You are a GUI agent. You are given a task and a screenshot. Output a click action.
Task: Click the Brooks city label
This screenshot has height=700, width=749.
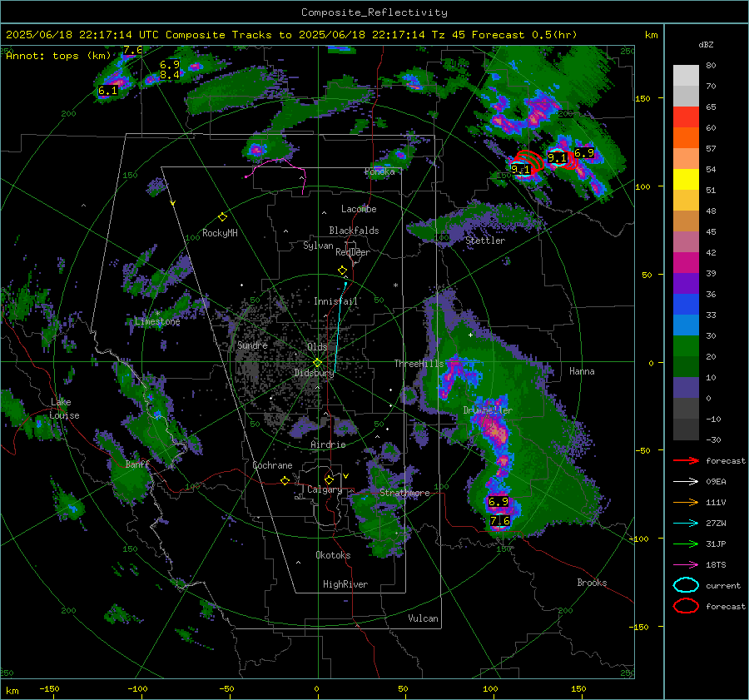(592, 583)
